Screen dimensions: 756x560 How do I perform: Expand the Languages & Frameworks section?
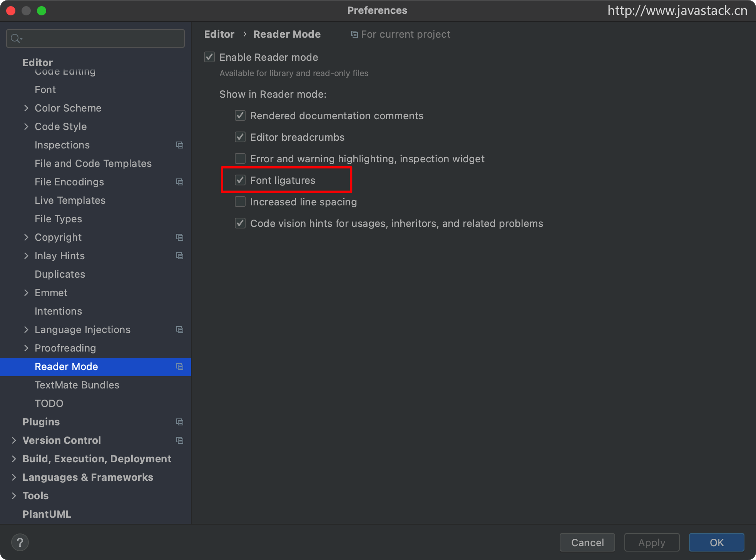[x=14, y=477]
